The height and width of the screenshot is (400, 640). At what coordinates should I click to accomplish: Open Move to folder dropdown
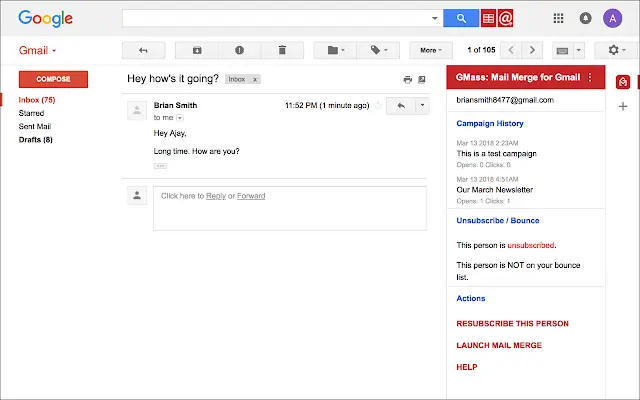[336, 50]
